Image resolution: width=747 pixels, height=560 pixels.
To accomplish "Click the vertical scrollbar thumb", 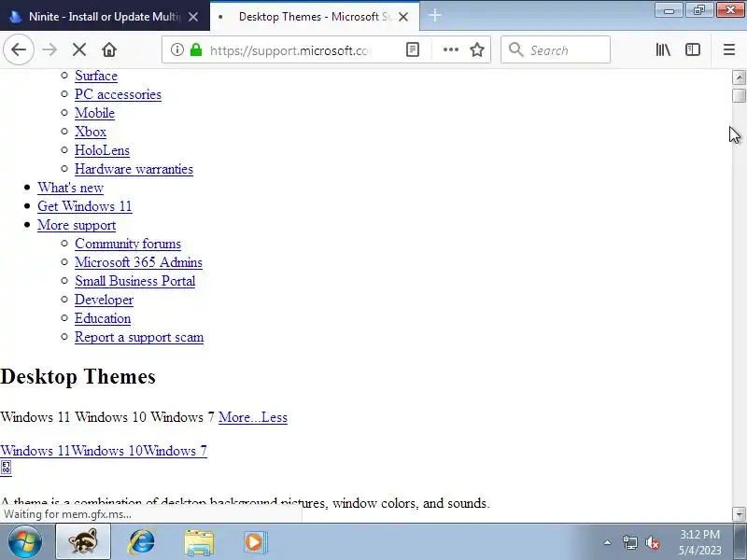I will tap(739, 95).
